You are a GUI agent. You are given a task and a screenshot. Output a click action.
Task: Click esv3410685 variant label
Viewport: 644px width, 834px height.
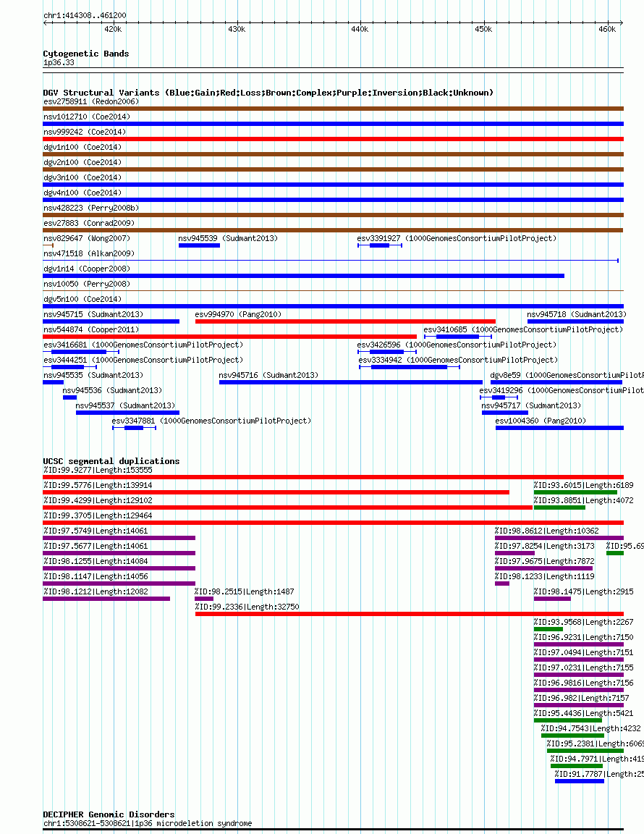(x=523, y=330)
